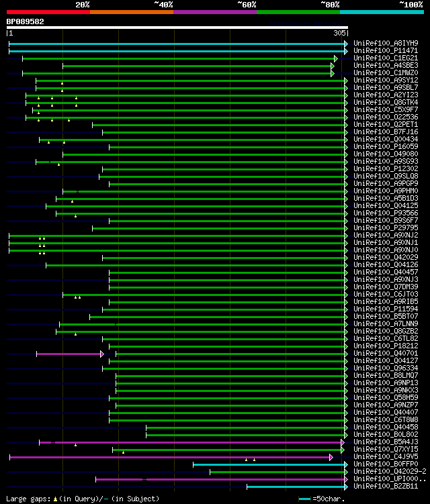The image size is (430, 504).
Task: Click the UniRef100_A9XNJ2 label
Action: pos(386,236)
